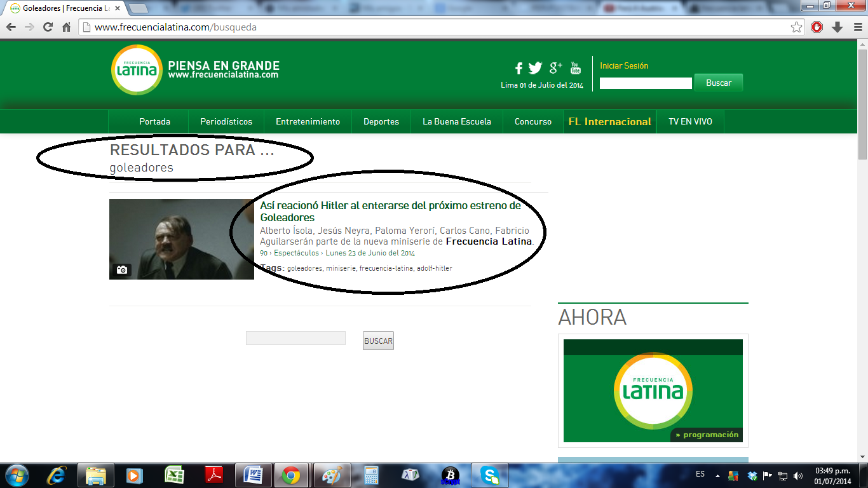
Task: Open Frecuencia Latina Facebook icon
Action: [x=519, y=69]
